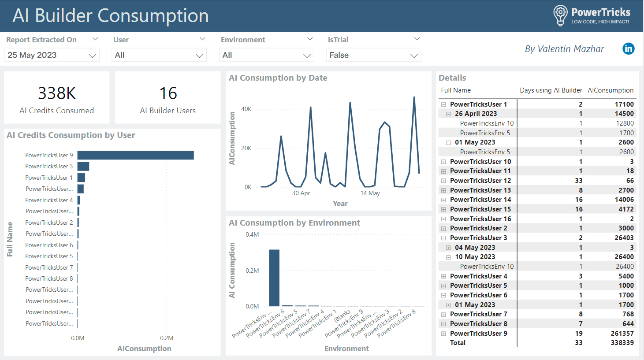Click chevron beside Report Extracted On header
Image resolution: width=644 pixels, height=360 pixels.
click(95, 39)
